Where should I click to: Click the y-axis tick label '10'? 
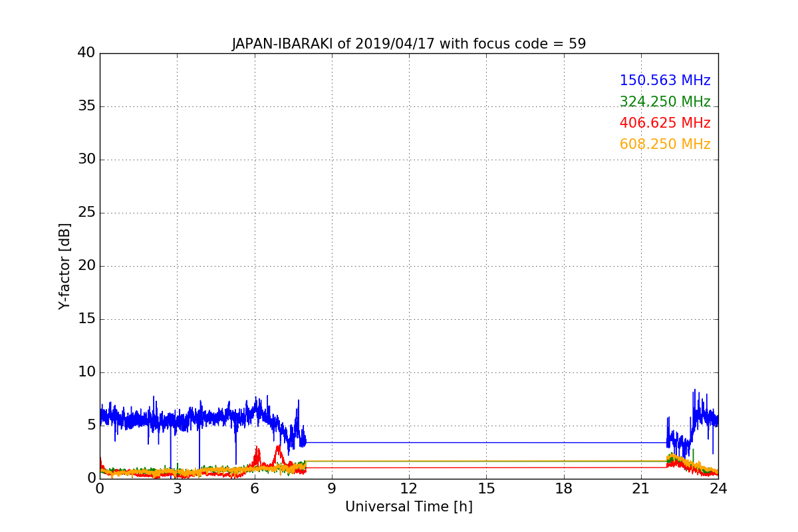[86, 372]
